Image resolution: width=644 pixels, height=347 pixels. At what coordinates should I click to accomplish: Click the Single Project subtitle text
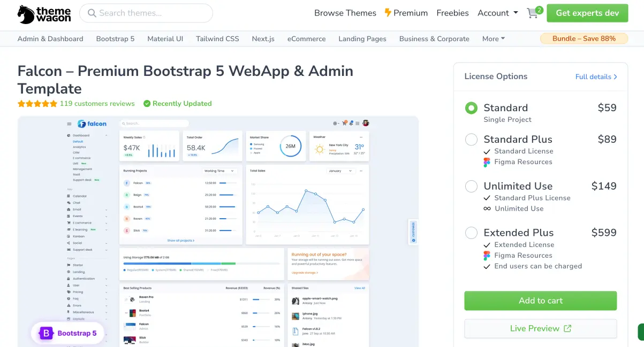point(507,120)
